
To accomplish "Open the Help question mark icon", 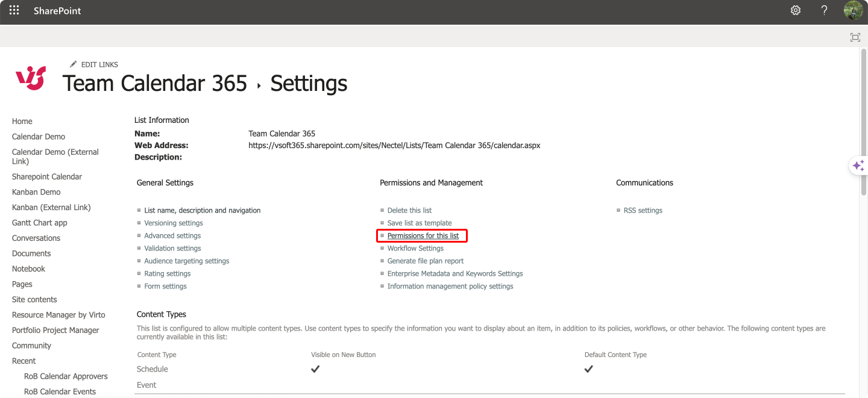I will click(x=825, y=10).
